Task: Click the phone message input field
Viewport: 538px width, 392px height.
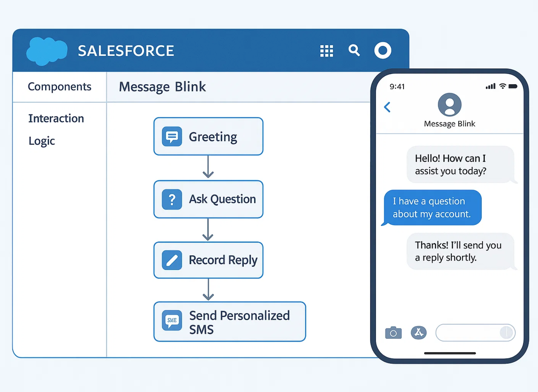Action: [x=475, y=332]
